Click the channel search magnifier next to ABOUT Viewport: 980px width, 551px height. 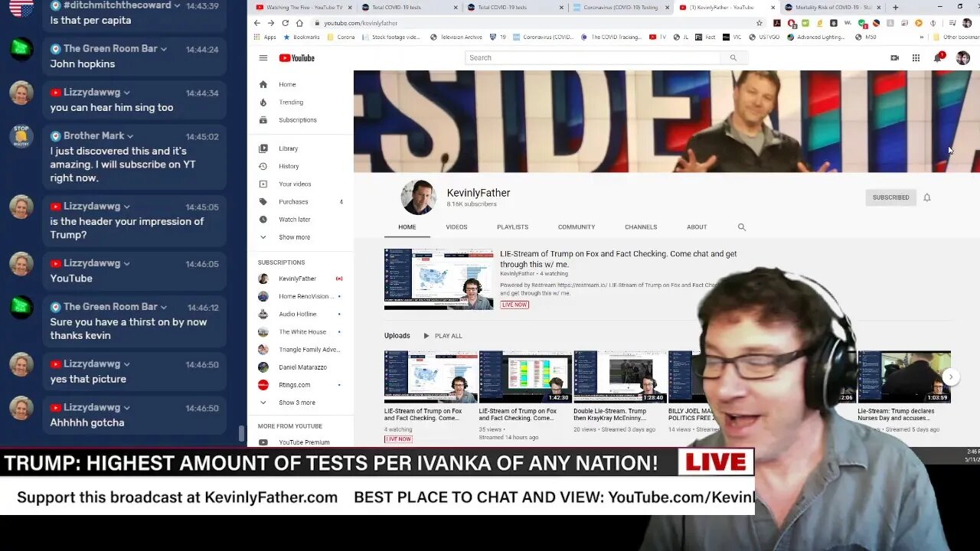coord(741,227)
